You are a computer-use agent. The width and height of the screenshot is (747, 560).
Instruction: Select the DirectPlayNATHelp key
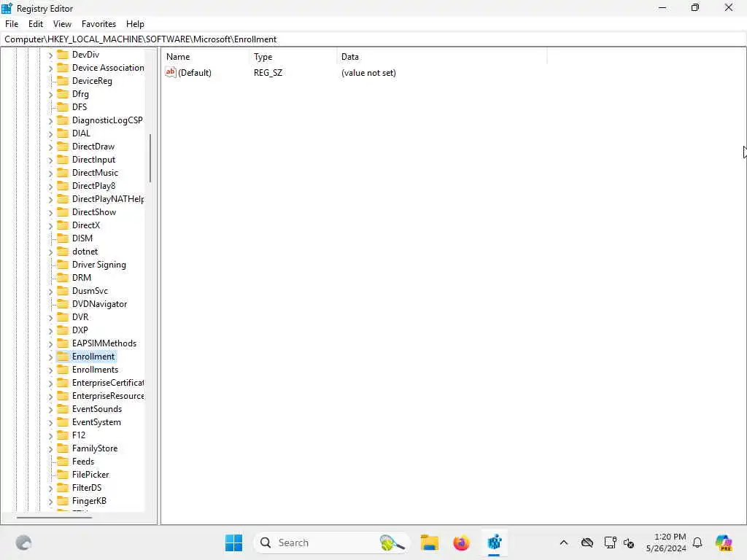click(x=108, y=198)
